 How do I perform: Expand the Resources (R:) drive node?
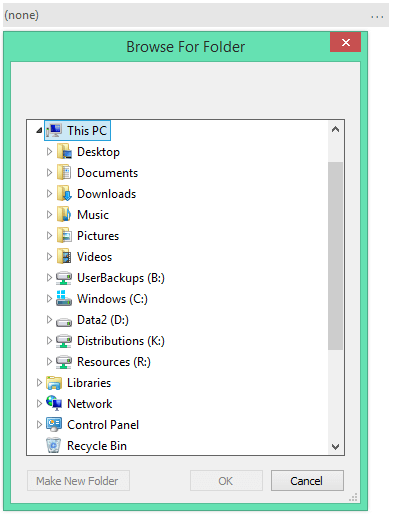tap(49, 362)
